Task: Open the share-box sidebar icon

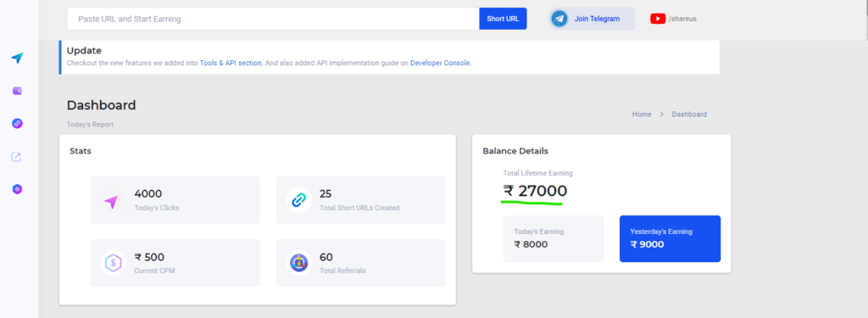Action: tap(17, 157)
